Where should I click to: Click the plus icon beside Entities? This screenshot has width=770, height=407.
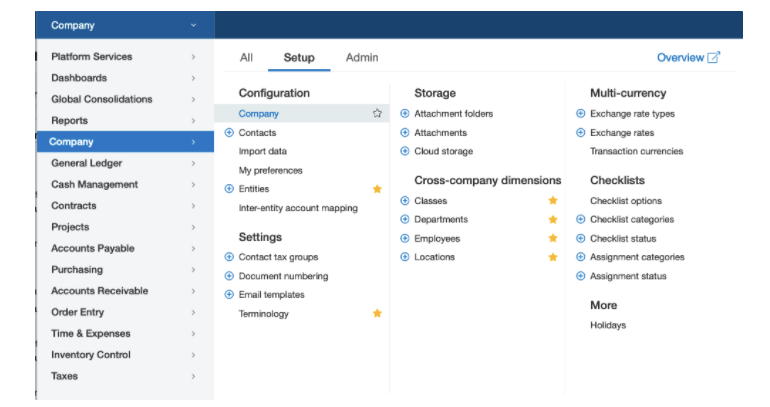pos(229,189)
